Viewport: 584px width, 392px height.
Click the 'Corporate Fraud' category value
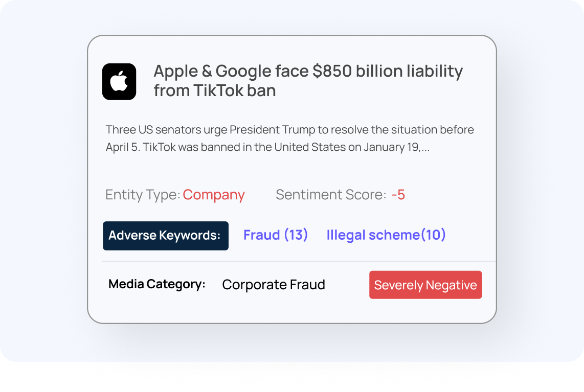click(x=274, y=284)
